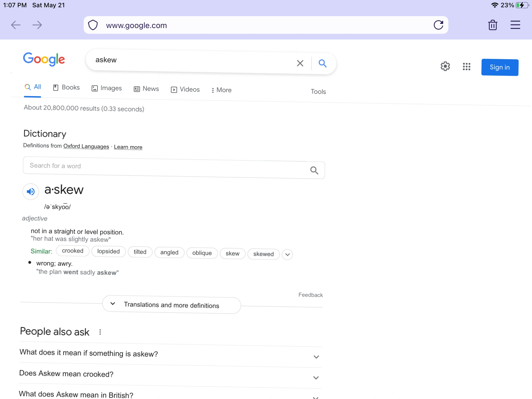Expand Translations and more definitions

tap(171, 305)
